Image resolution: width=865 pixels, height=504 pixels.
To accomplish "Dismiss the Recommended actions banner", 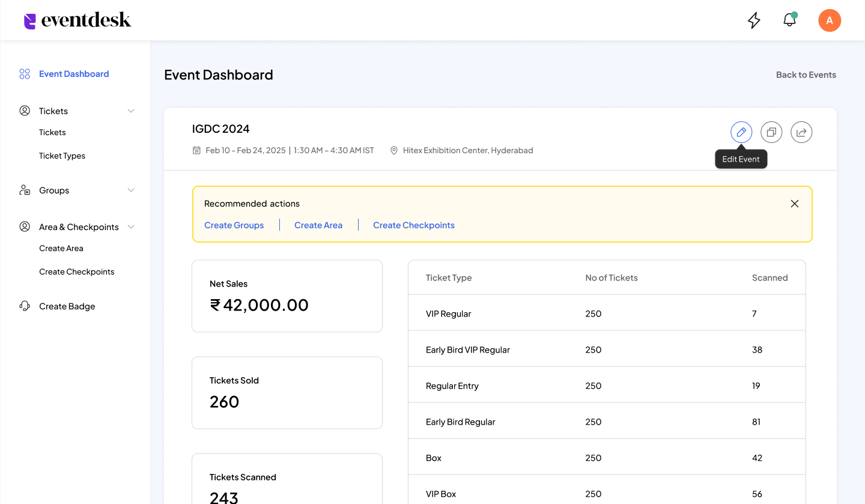I will pyautogui.click(x=795, y=204).
